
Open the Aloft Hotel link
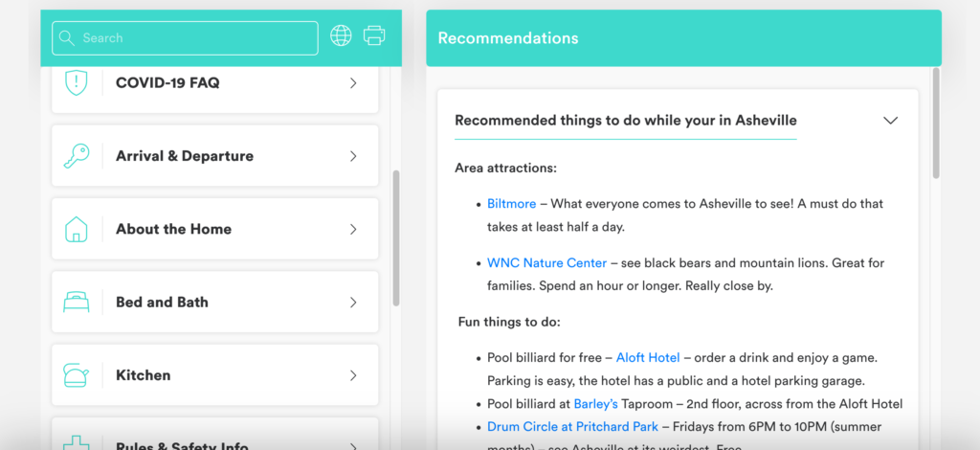(648, 358)
